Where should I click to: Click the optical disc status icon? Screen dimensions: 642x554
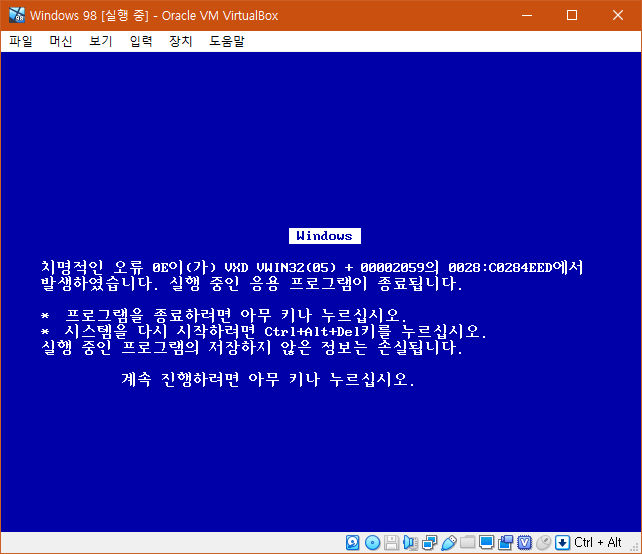click(372, 543)
